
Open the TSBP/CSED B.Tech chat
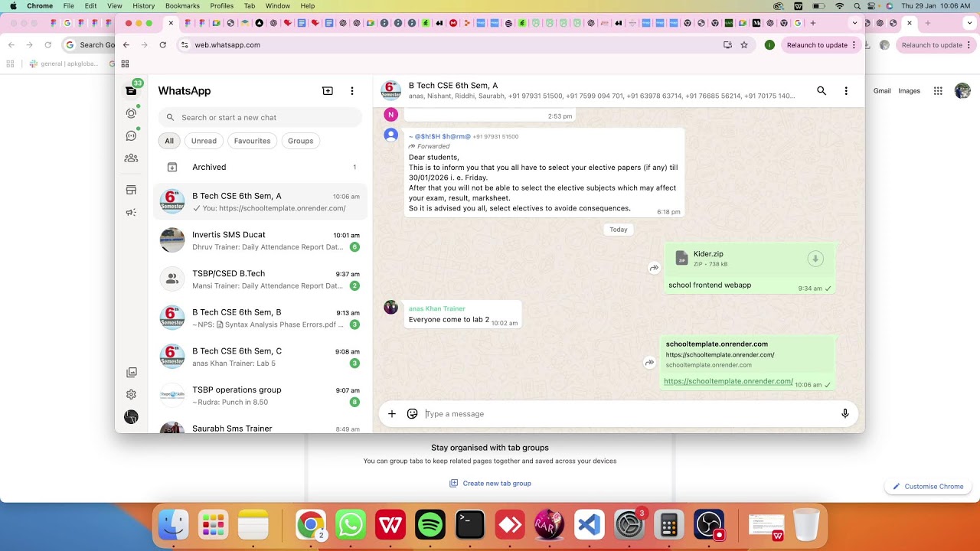pos(260,279)
